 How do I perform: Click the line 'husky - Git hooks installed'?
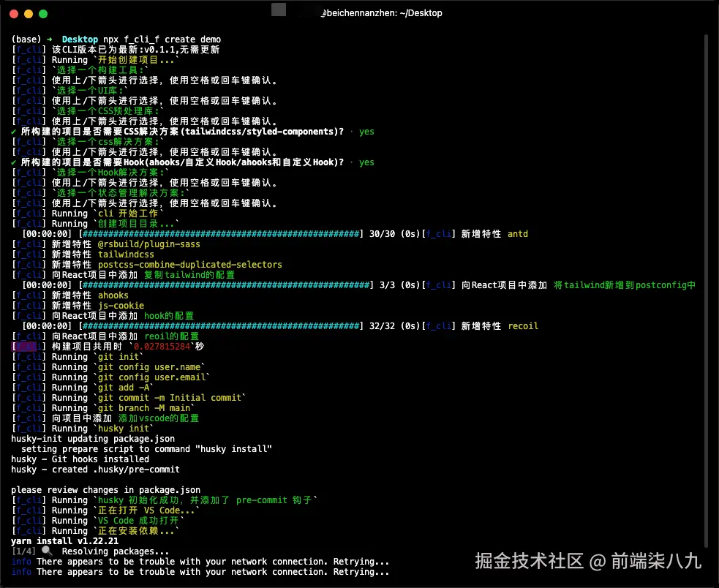pyautogui.click(x=80, y=459)
